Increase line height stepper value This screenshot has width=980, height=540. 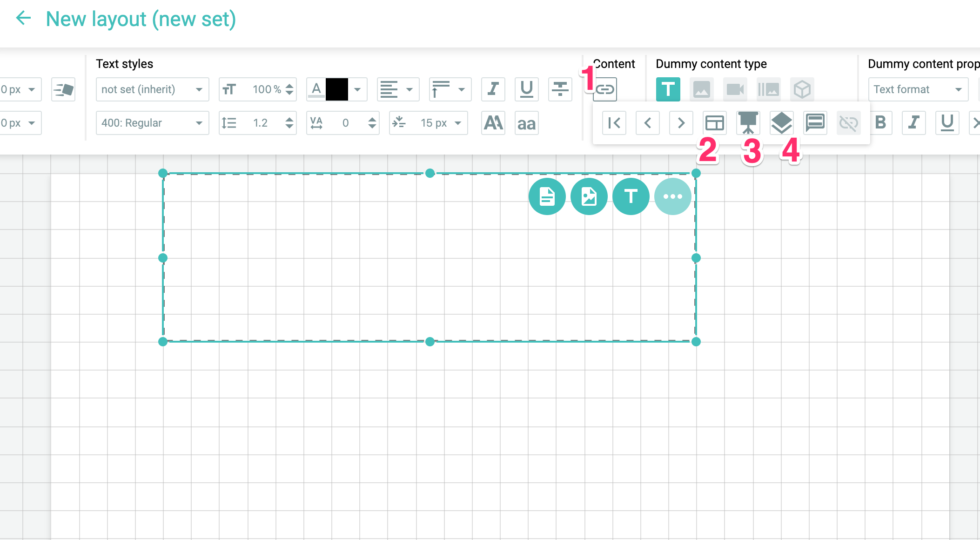[289, 120]
